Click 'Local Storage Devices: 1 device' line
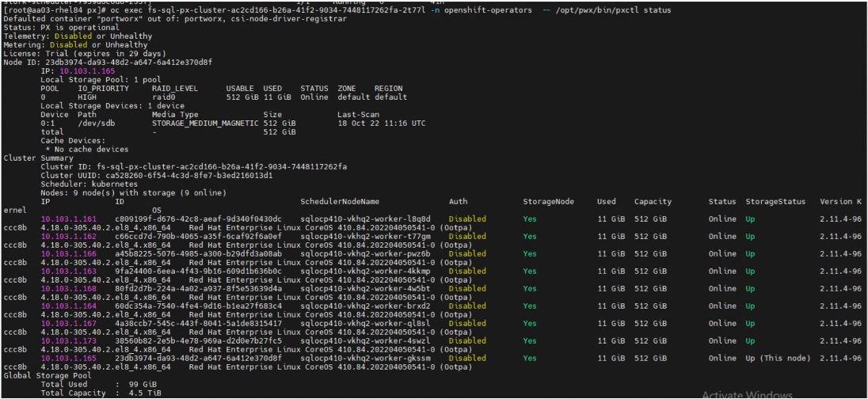 113,106
